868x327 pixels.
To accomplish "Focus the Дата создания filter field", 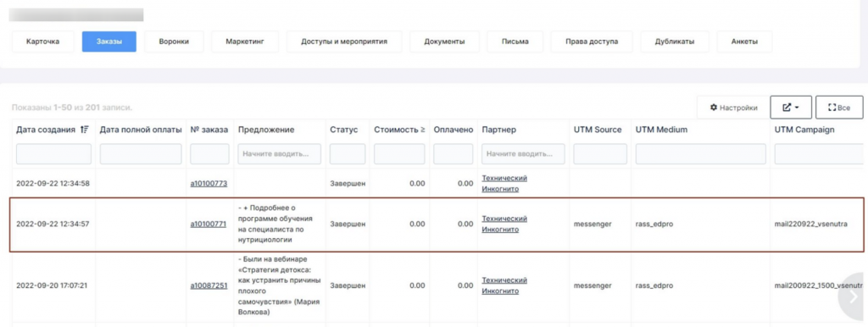I will pos(53,154).
